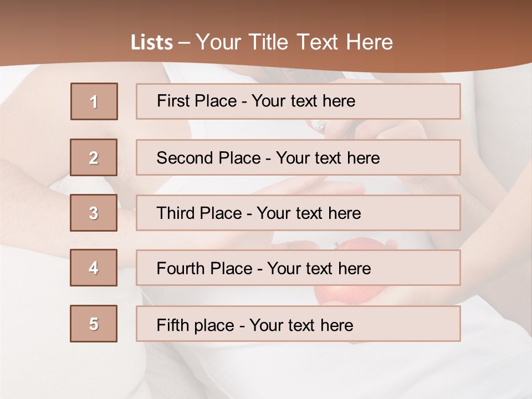Click the number 2 box
Screen dimensions: 532x399
tap(94, 157)
